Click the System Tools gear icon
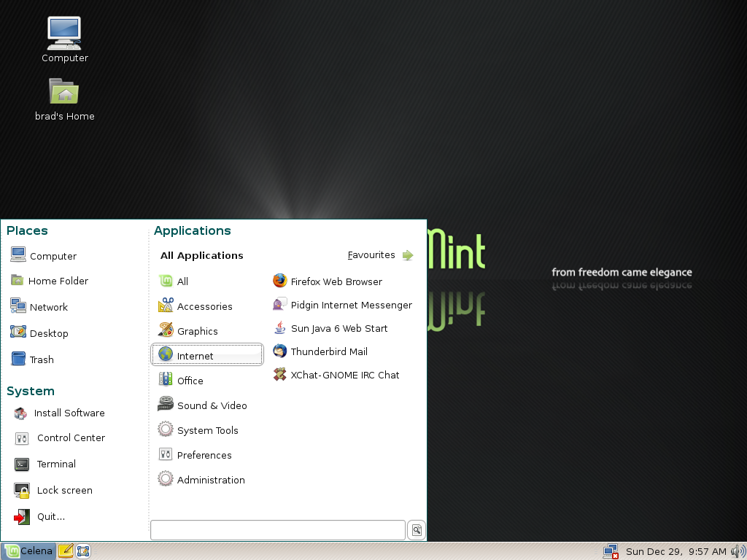Viewport: 747px width, 560px height. (166, 429)
